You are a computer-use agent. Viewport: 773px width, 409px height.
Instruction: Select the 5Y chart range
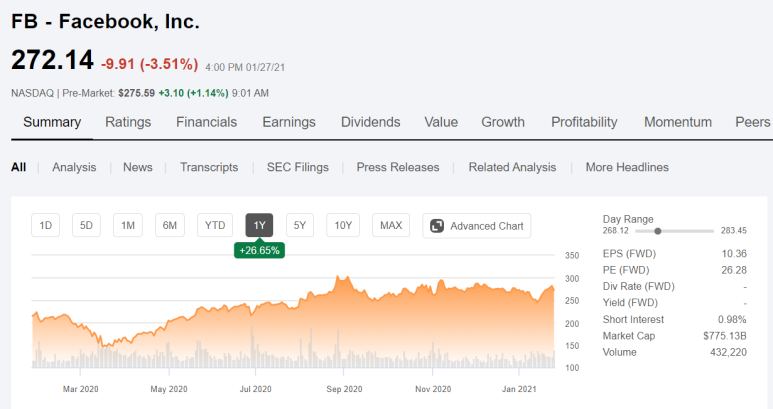[x=300, y=225]
